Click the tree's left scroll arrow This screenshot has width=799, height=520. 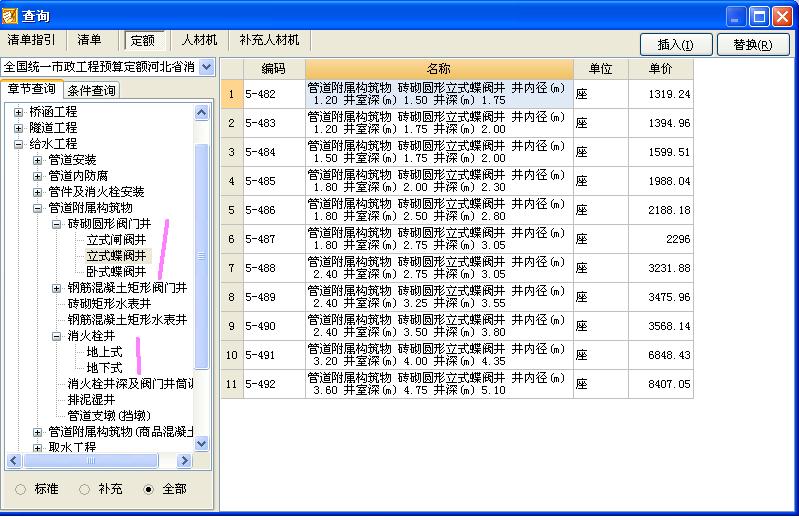(x=13, y=461)
